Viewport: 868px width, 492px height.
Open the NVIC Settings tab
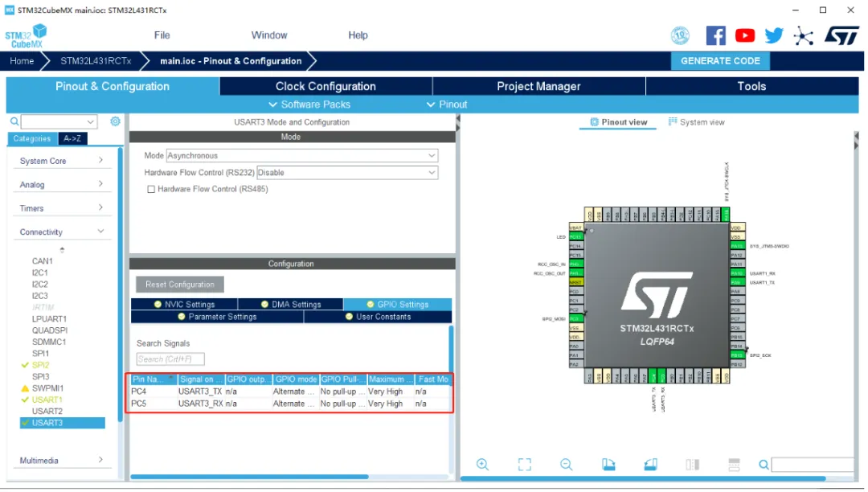click(184, 305)
